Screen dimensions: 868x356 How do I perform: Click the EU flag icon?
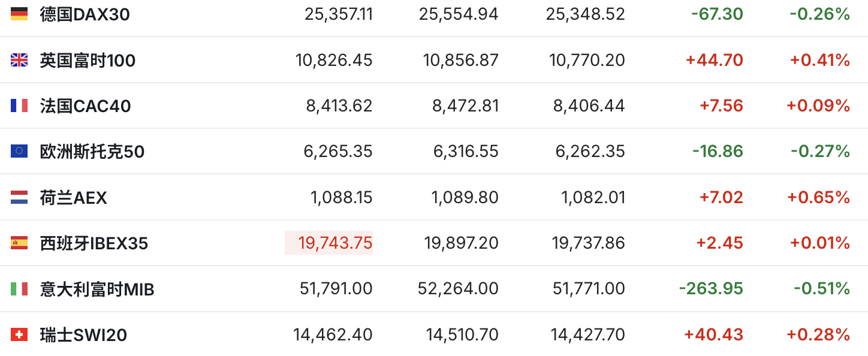point(19,152)
